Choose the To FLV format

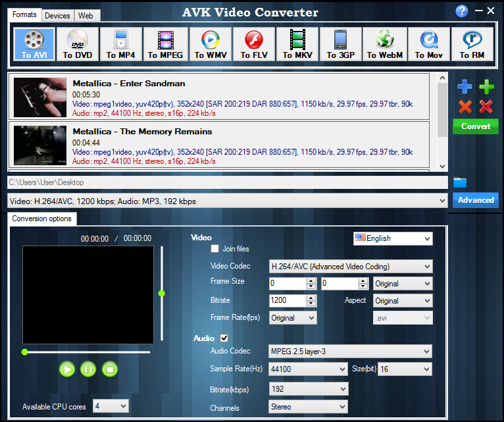254,44
